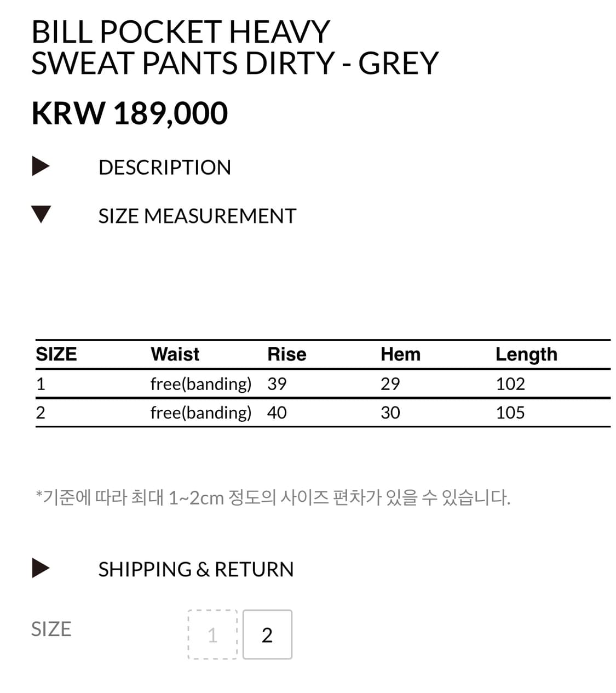Click the free(banding) waist entry for size 1
The height and width of the screenshot is (693, 616).
(201, 383)
